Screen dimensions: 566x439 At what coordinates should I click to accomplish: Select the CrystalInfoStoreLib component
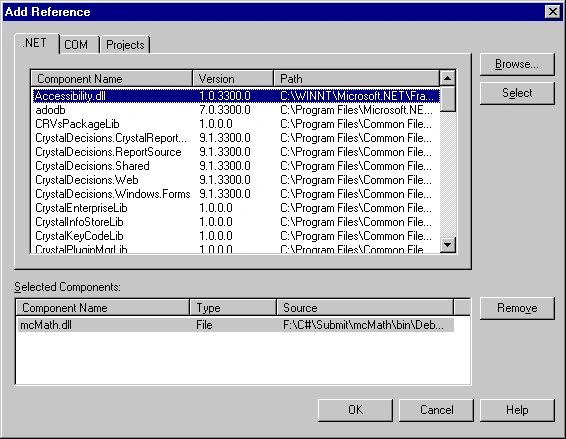tap(236, 222)
